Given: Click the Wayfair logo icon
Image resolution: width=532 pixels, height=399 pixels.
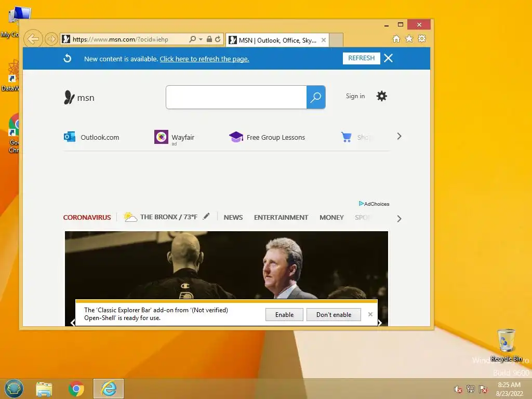Looking at the screenshot, I should click(161, 137).
